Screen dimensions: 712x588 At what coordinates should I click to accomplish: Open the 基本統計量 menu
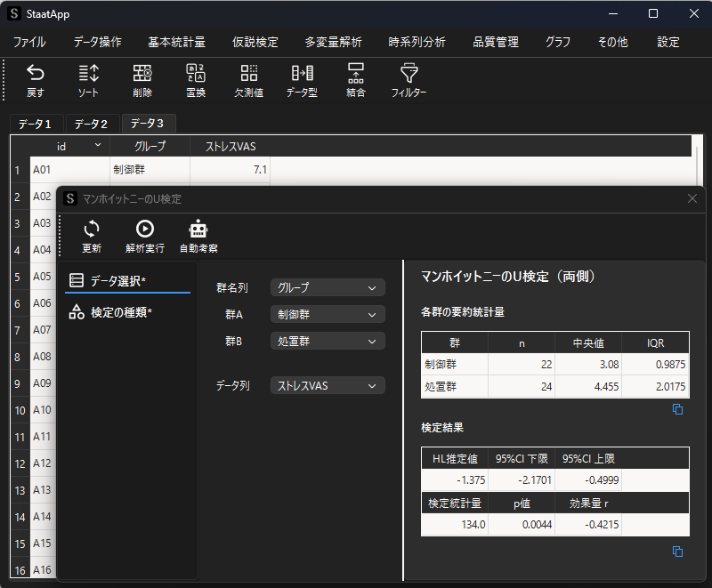coord(176,42)
